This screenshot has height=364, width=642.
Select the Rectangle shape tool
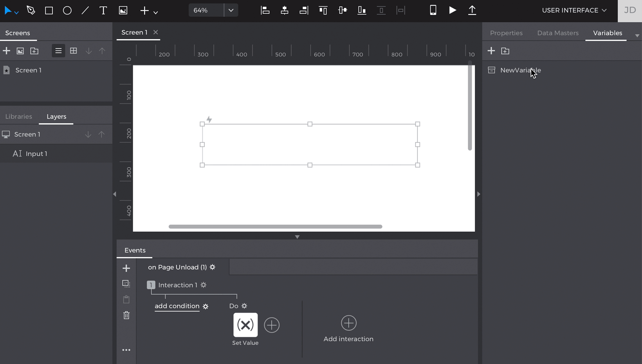point(49,10)
